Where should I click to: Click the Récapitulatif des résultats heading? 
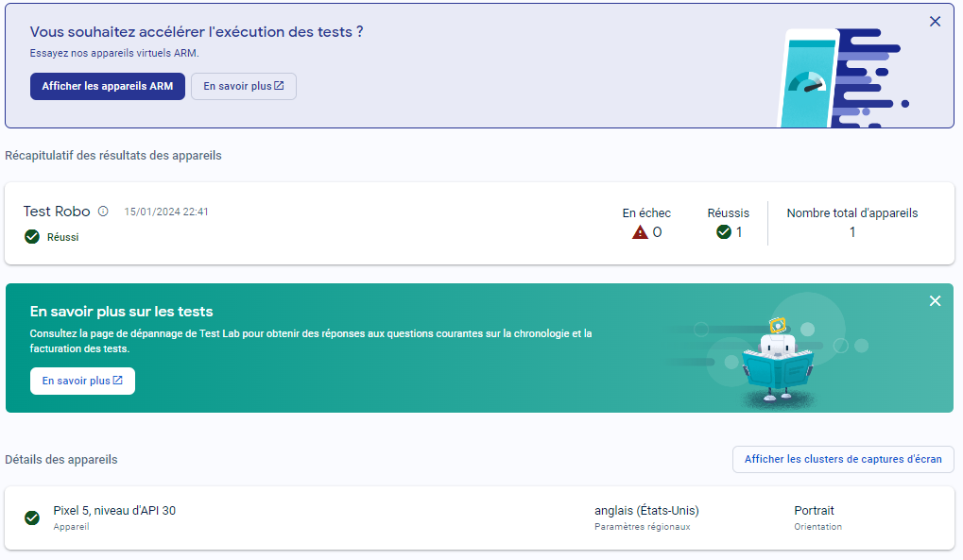[x=113, y=155]
